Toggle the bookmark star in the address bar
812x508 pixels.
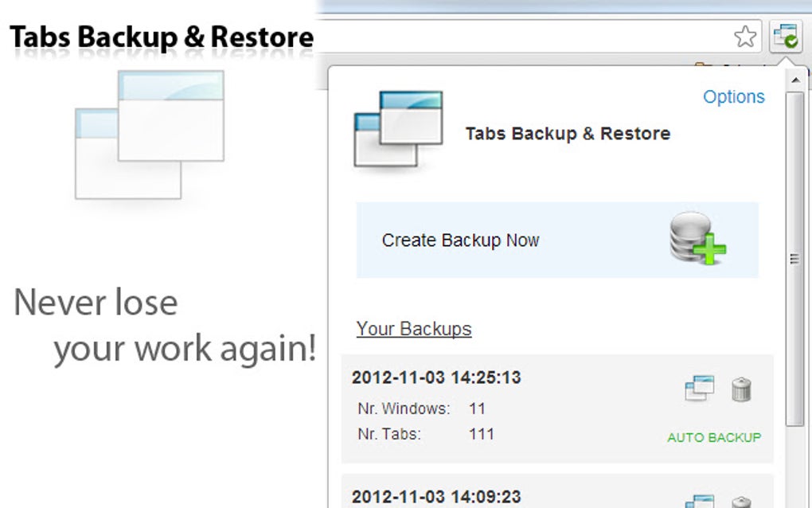(x=745, y=37)
